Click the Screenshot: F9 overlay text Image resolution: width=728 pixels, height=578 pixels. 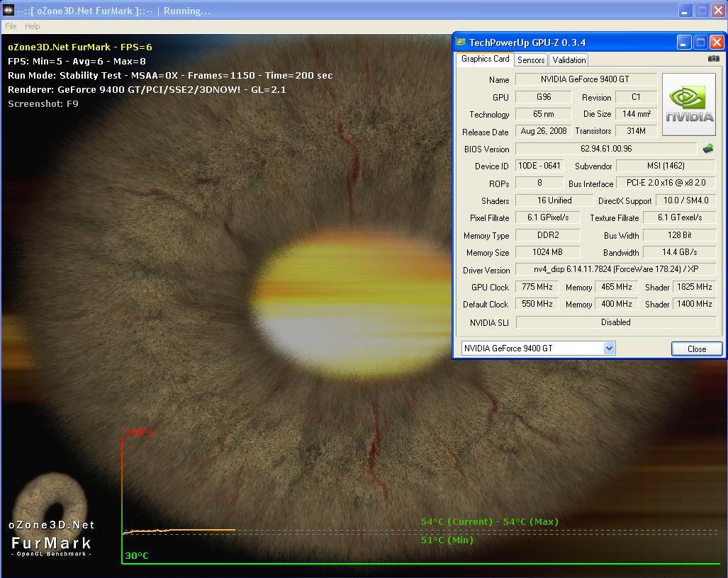click(x=43, y=103)
